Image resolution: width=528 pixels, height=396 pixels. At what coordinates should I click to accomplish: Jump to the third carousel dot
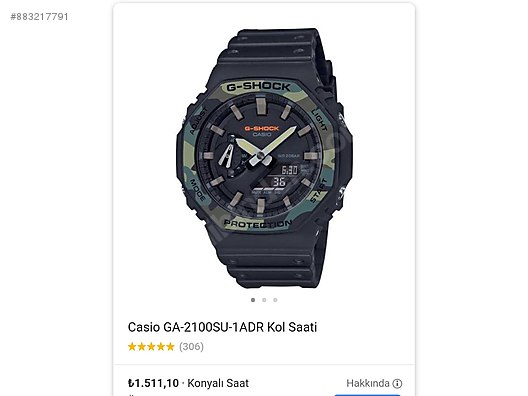tap(275, 300)
